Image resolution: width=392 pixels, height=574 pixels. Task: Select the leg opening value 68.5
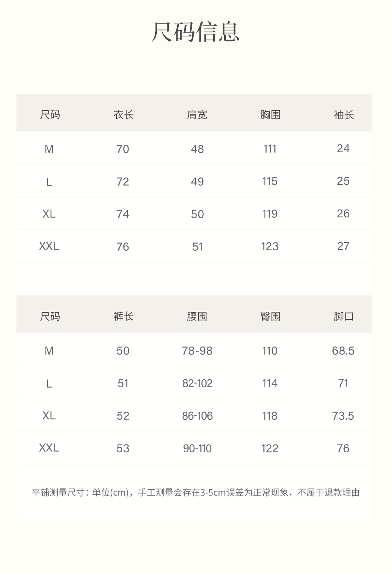click(x=343, y=351)
